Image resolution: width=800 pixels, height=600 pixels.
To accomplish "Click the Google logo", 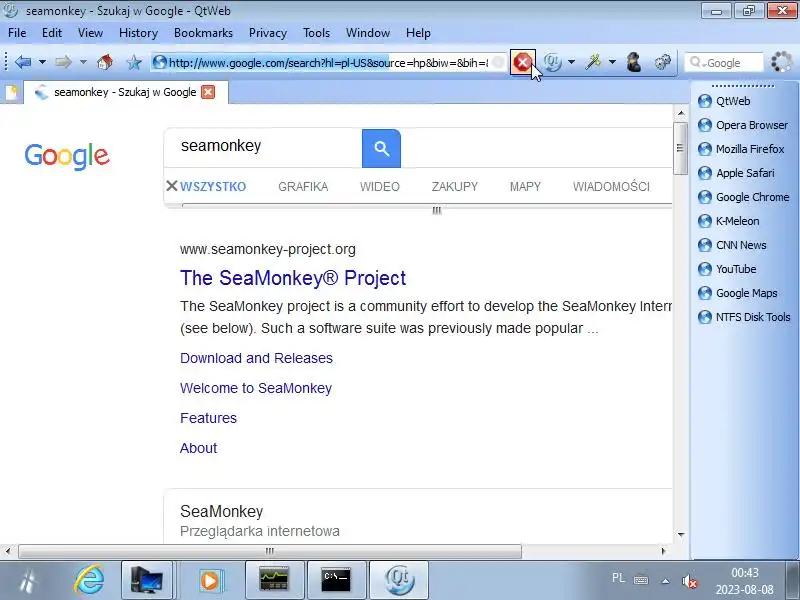I will [67, 156].
